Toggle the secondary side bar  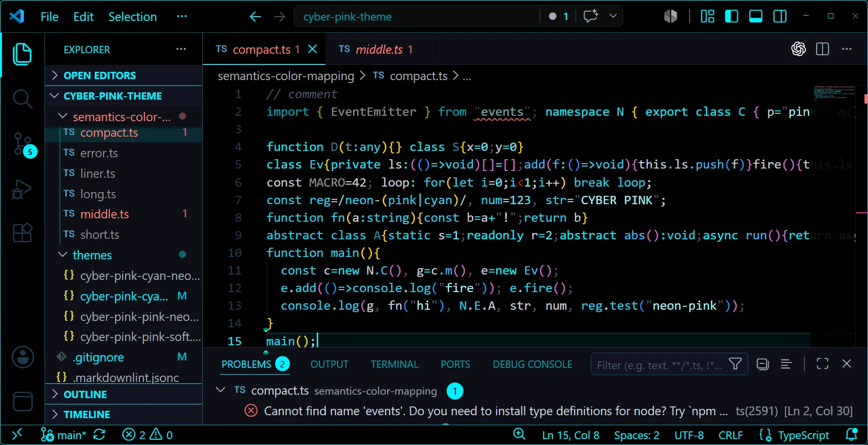click(x=780, y=16)
